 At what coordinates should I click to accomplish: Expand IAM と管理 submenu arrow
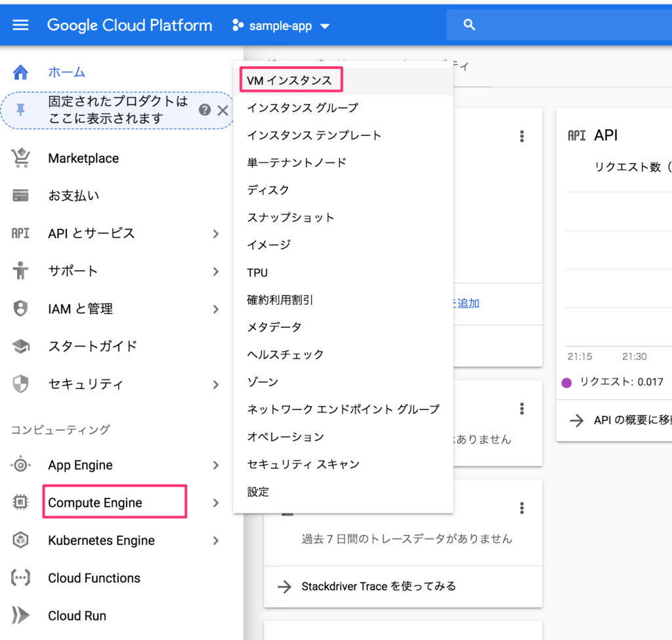click(x=216, y=309)
